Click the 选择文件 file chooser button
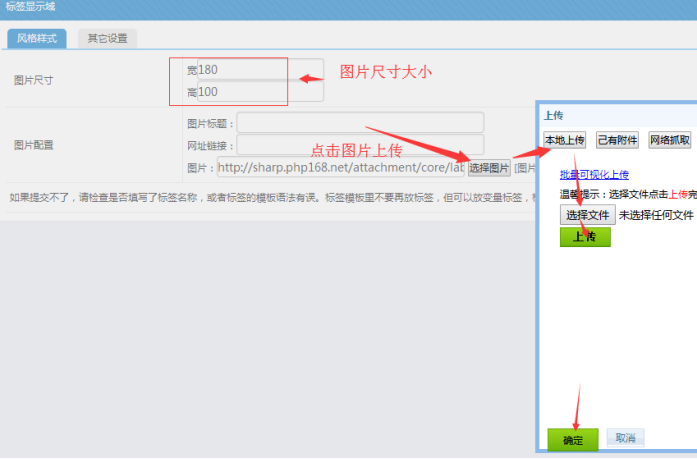This screenshot has height=459, width=697. tap(587, 215)
